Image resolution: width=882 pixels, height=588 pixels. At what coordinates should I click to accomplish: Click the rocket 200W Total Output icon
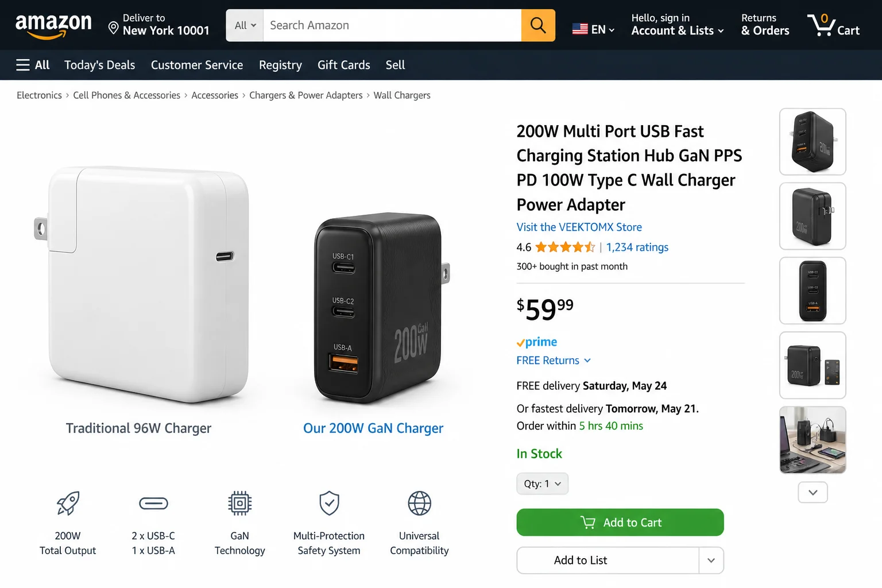pyautogui.click(x=68, y=504)
